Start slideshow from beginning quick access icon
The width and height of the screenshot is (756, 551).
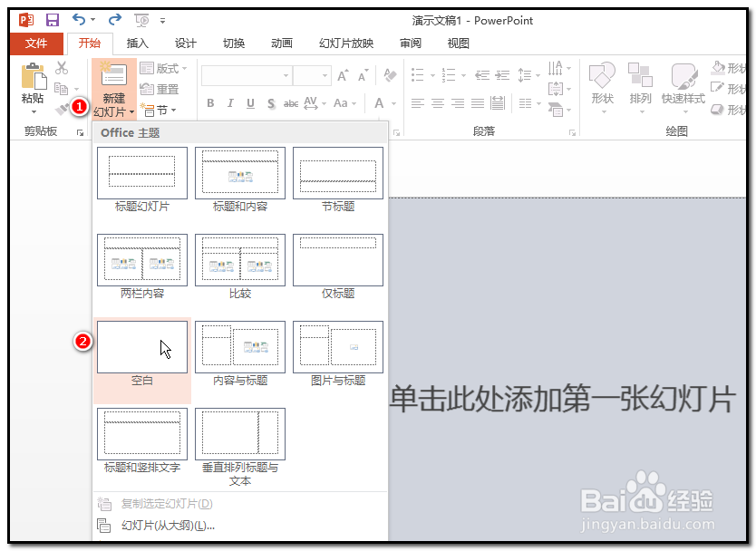141,20
